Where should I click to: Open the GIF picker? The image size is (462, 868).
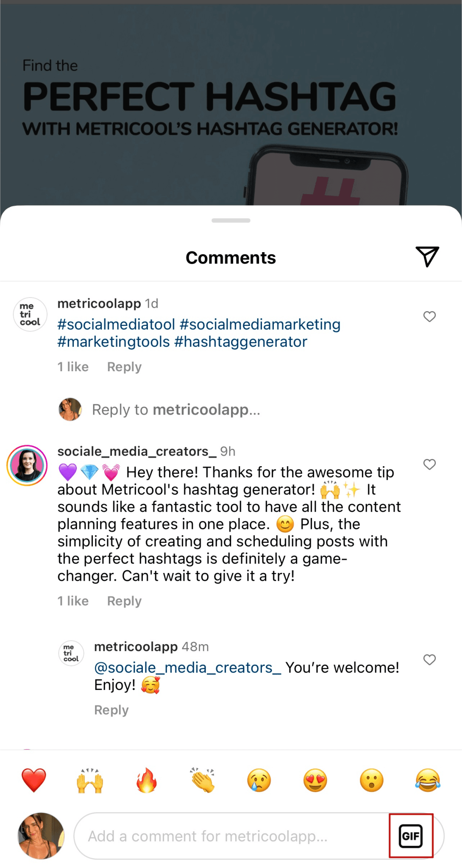tap(411, 835)
